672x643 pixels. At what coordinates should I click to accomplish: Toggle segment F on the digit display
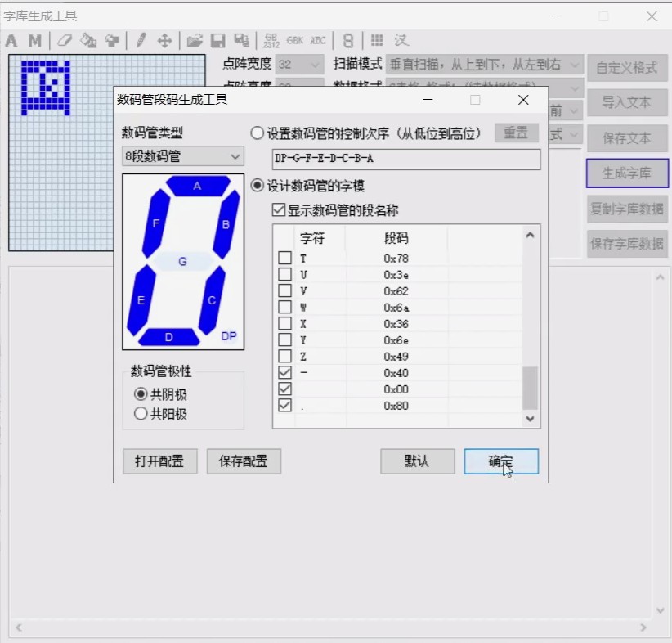pyautogui.click(x=155, y=223)
